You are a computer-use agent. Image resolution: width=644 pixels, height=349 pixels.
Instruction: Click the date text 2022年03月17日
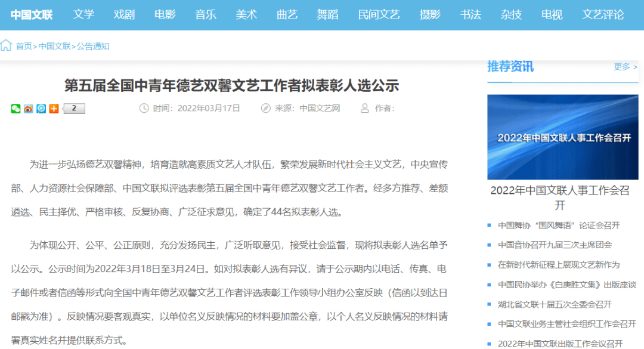click(209, 108)
